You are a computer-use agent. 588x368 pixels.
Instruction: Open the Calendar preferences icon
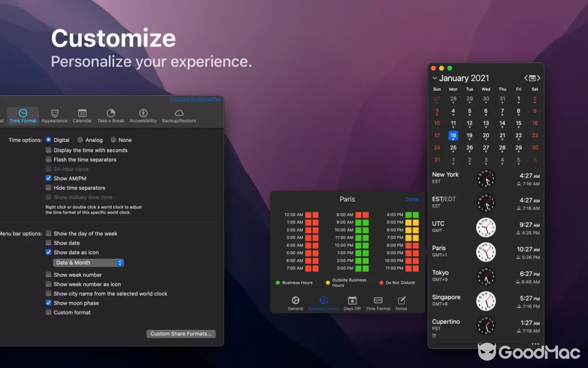point(82,113)
